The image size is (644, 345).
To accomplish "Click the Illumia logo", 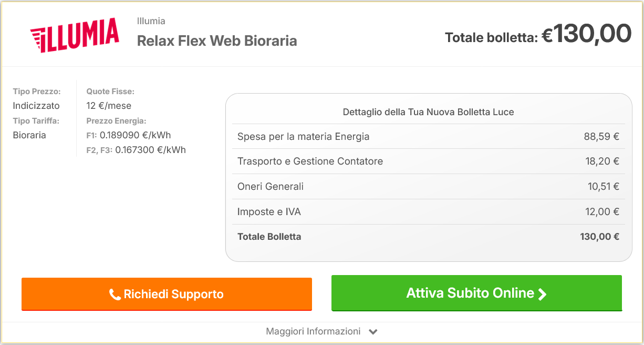I will coord(75,35).
